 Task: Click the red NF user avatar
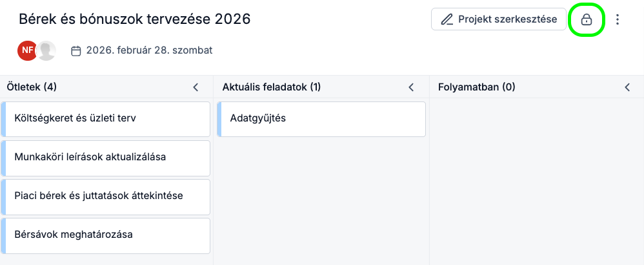coord(27,50)
